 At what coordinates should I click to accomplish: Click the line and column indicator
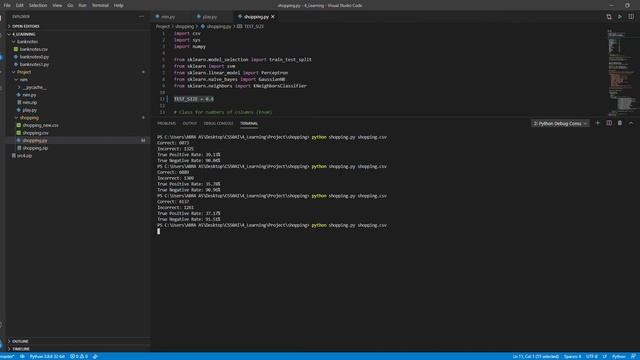point(536,356)
